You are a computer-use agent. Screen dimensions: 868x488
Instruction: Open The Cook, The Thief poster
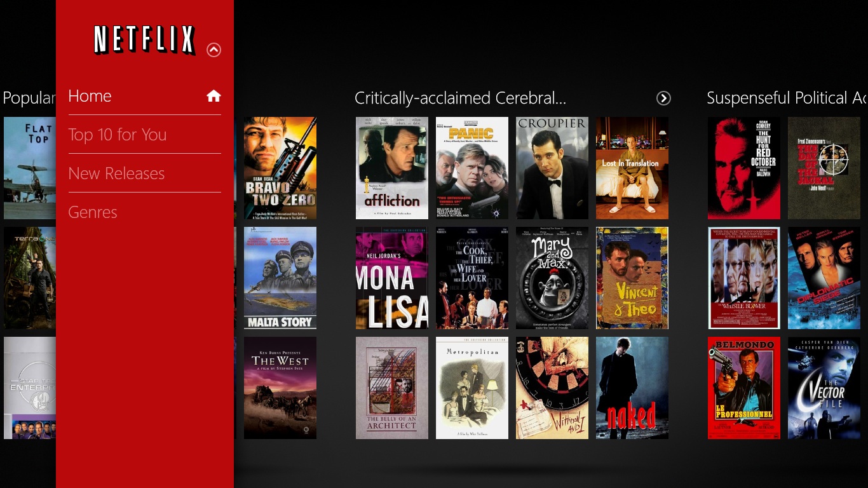click(472, 278)
